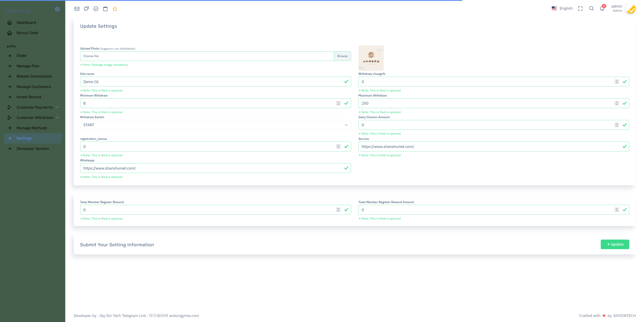644x322 pixels.
Task: Open the Withdraw Switch START dropdown
Action: [215, 125]
